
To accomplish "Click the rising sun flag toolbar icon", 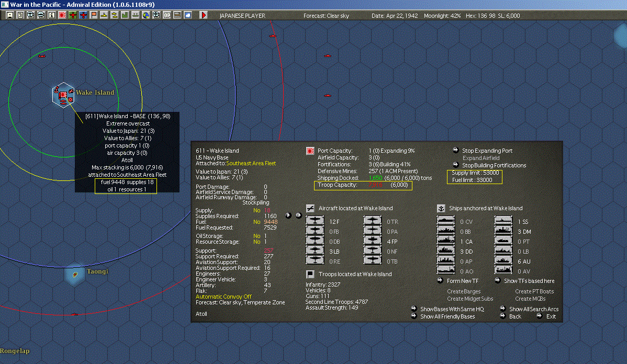I will [x=62, y=15].
